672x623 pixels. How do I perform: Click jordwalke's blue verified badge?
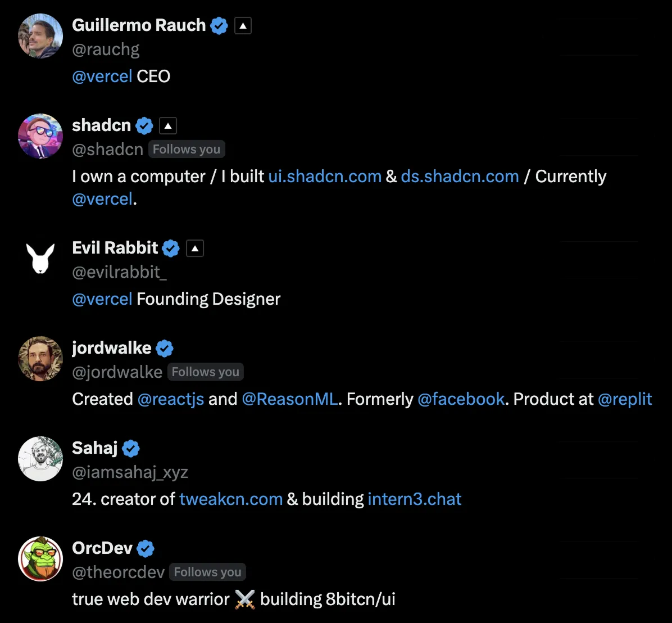pos(165,349)
